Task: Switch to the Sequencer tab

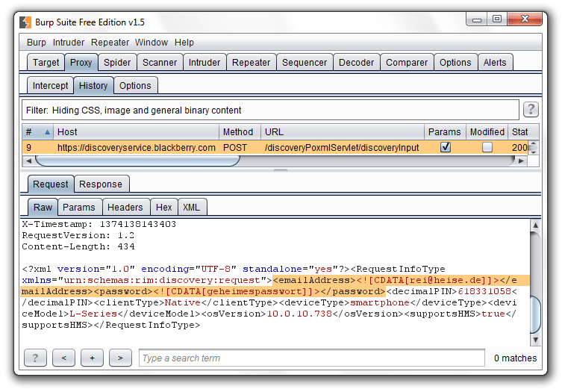Action: pos(305,63)
